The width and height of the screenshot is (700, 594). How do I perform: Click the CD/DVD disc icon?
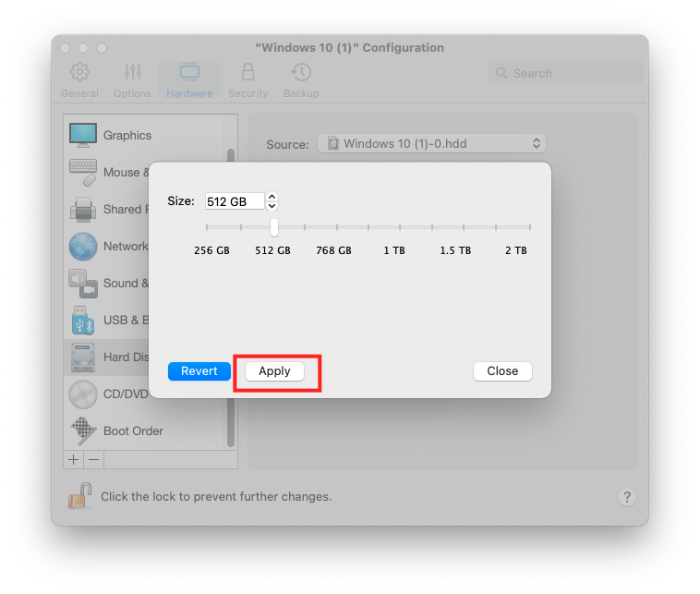83,394
